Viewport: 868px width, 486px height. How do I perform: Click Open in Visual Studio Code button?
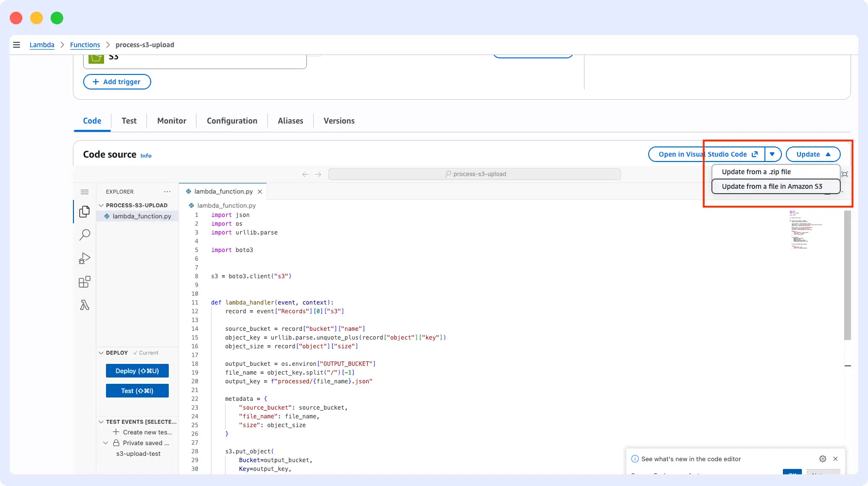707,154
